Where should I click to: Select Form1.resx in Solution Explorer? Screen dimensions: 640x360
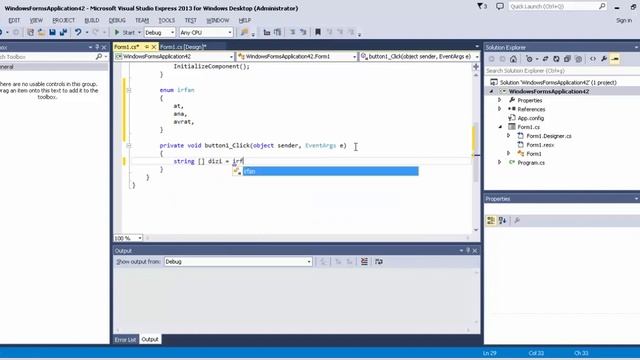540,145
